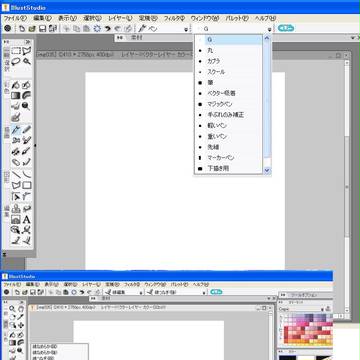Image resolution: width=360 pixels, height=360 pixels.
Task: Open the 編集 menu in upper window
Action: coord(43,18)
